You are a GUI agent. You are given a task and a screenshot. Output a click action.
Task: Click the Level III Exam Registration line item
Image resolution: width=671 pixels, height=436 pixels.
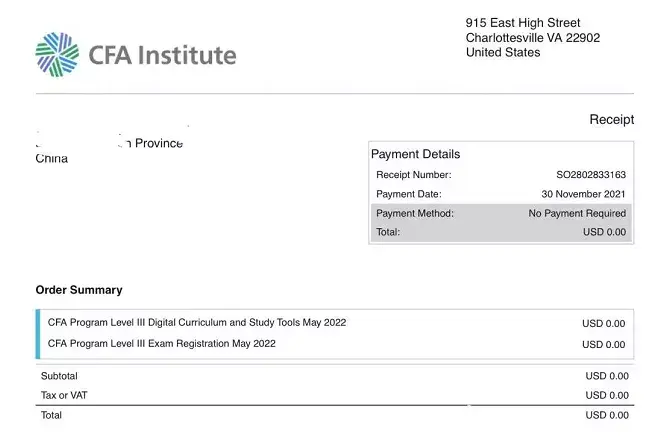click(x=176, y=344)
